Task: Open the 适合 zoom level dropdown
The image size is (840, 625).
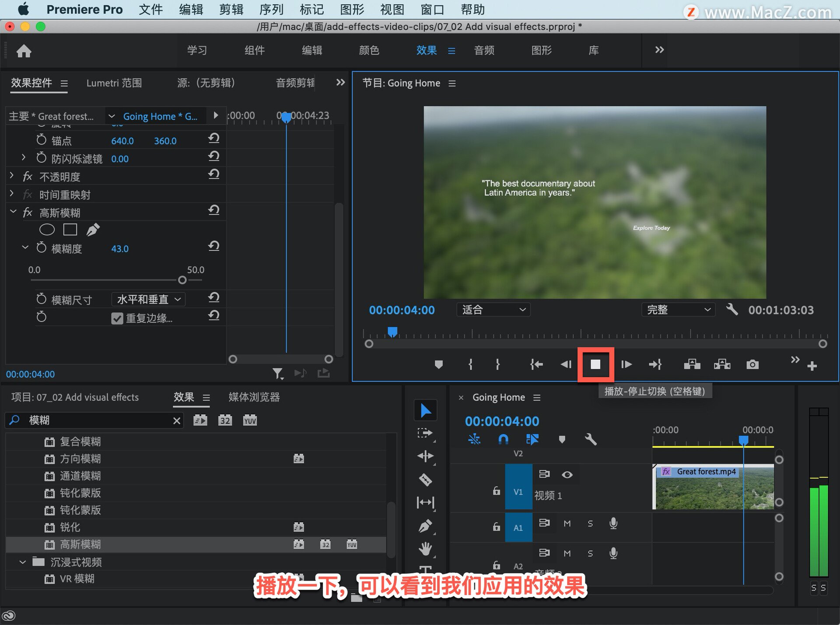Action: [x=493, y=310]
